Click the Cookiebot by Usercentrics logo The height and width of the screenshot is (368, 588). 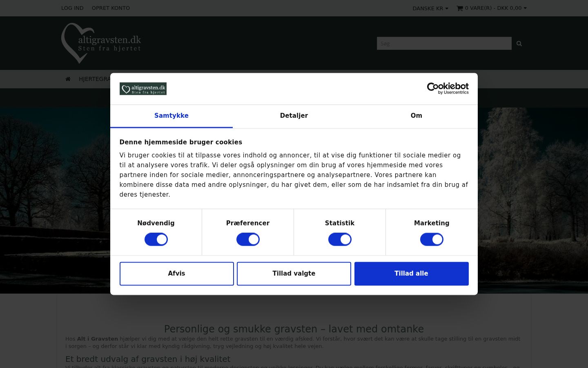[x=448, y=88]
